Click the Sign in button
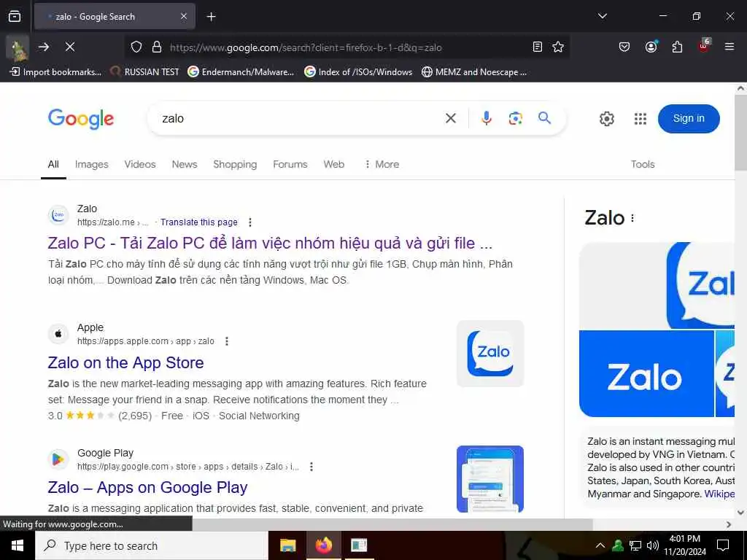This screenshot has height=560, width=747. click(689, 119)
